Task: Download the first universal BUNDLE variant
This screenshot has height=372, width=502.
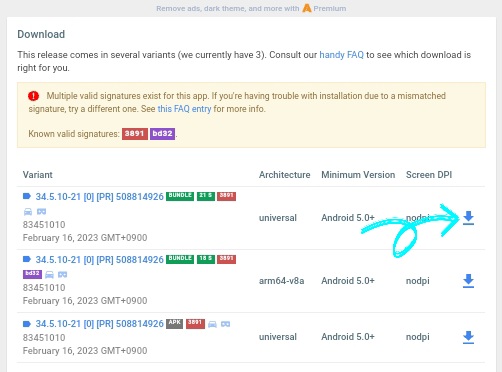Action: (x=468, y=218)
